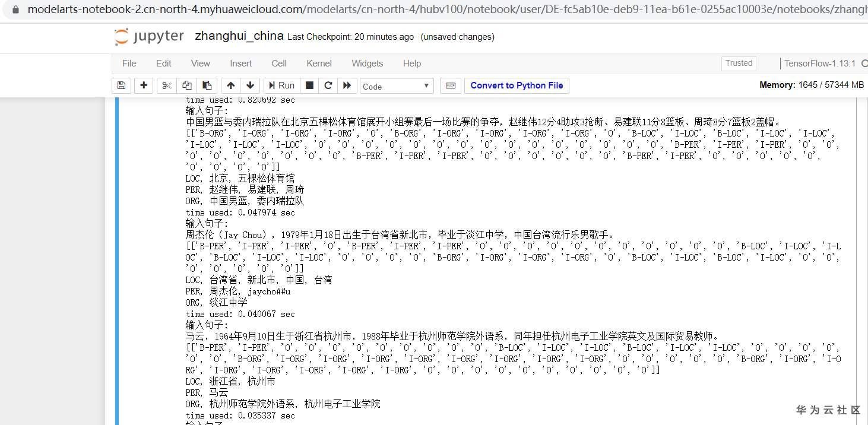868x425 pixels.
Task: Save the notebook checkpoint
Action: [x=121, y=85]
